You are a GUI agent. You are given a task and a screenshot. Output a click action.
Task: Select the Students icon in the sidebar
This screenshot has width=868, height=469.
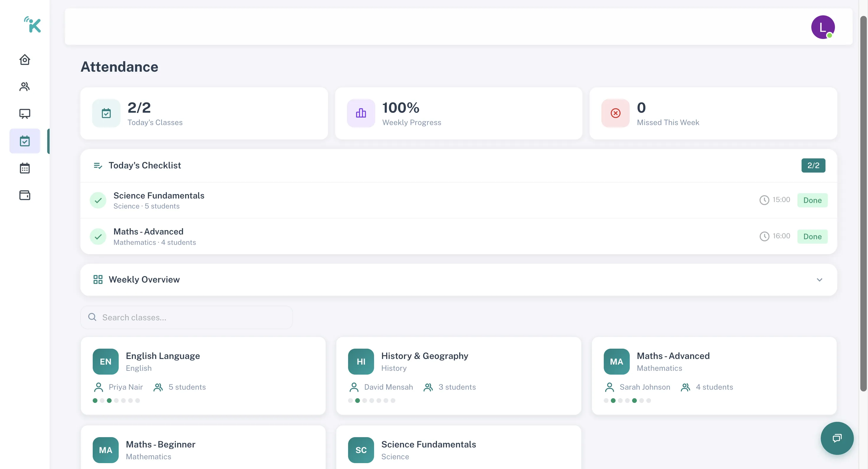25,86
